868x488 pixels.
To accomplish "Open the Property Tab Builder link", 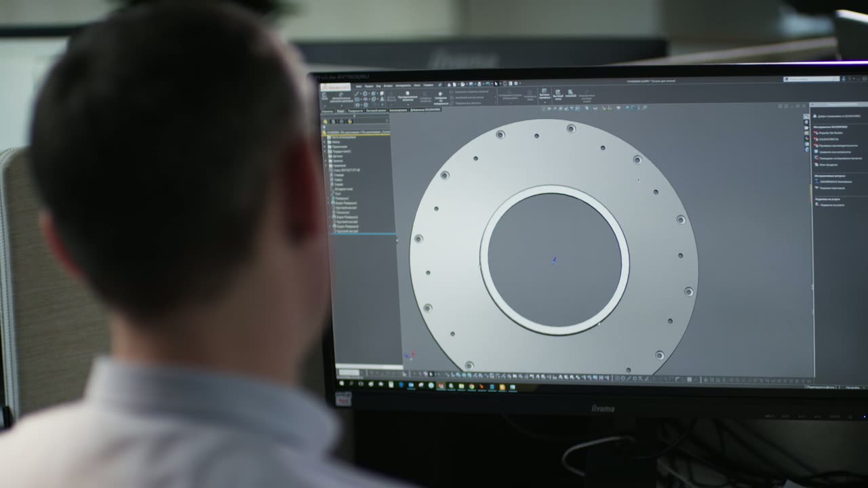I will click(x=829, y=133).
